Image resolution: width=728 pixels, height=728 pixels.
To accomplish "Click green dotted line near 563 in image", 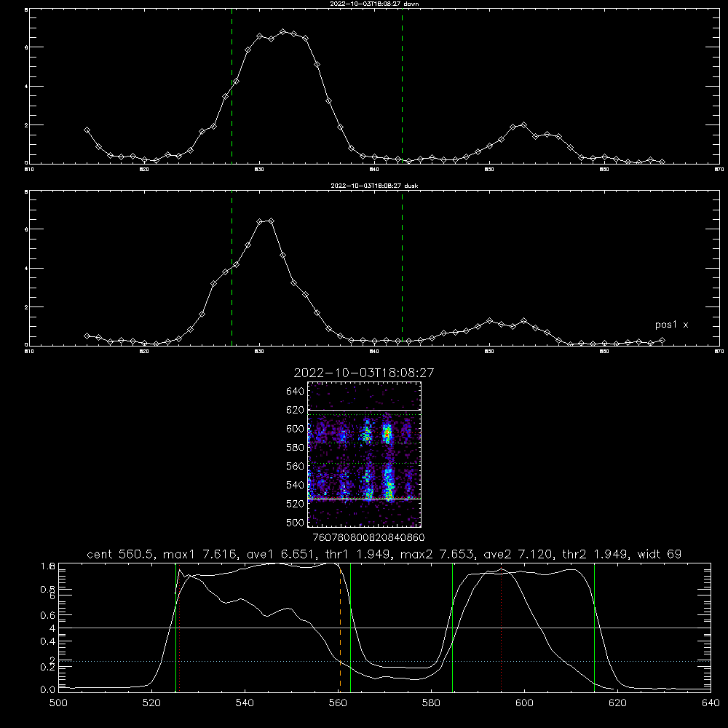I will 365,463.
